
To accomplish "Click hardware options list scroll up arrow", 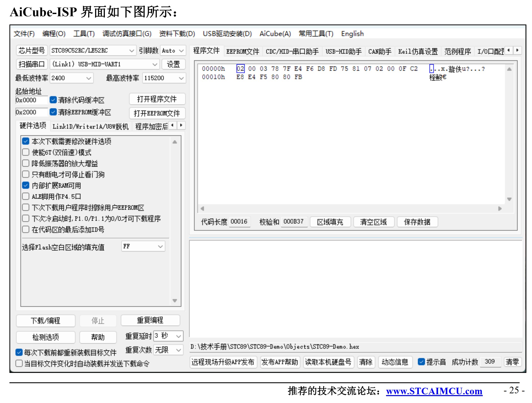I will [x=175, y=142].
